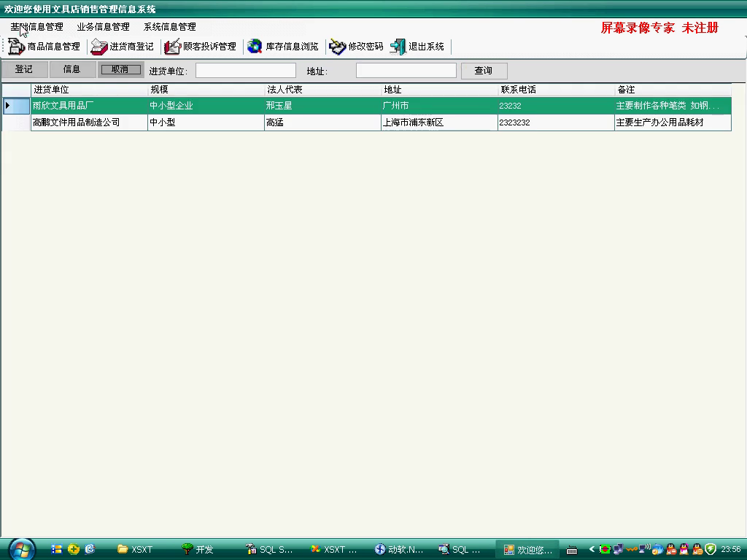Viewport: 747px width, 560px height.
Task: Click the 广州市 address cell
Action: pyautogui.click(x=439, y=106)
